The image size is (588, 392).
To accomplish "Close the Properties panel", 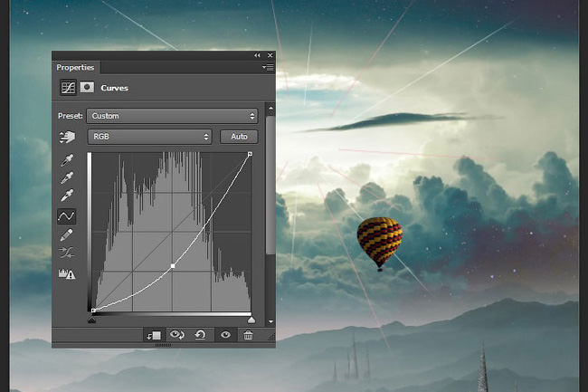I will (x=270, y=55).
